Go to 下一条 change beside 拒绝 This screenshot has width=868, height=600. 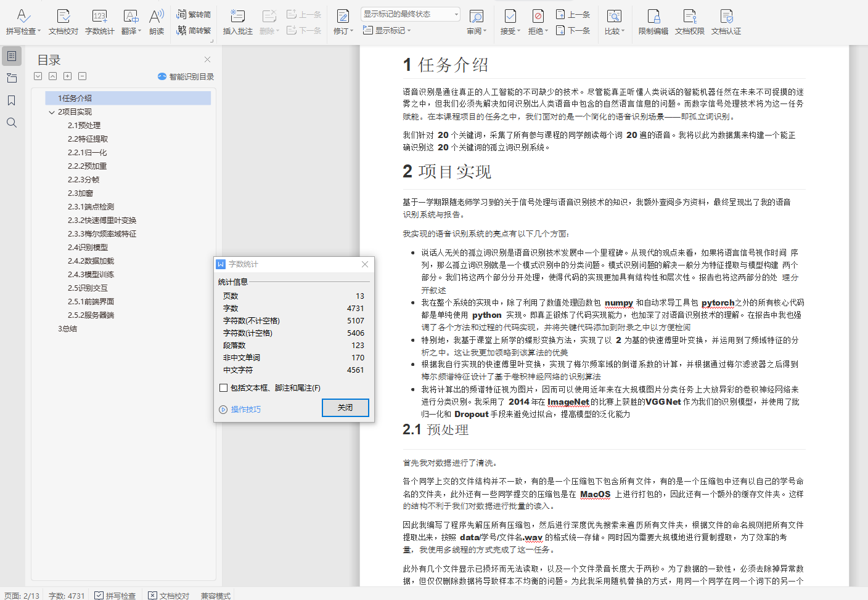[573, 30]
